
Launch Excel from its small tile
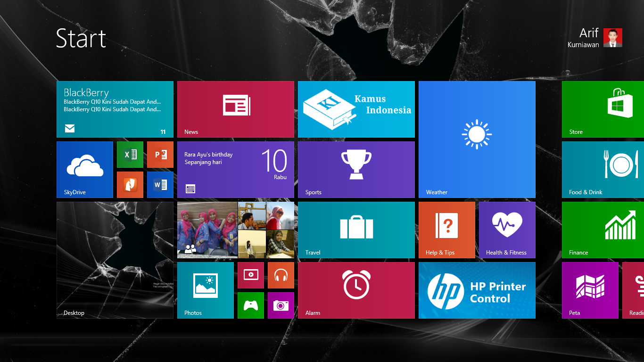tap(130, 155)
